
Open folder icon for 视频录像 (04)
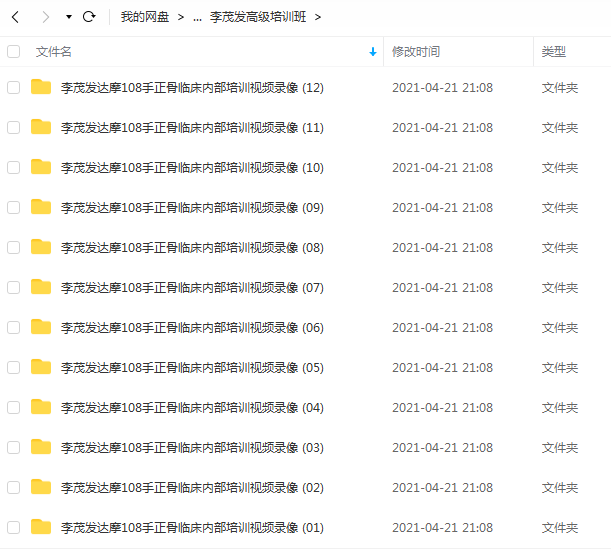41,407
